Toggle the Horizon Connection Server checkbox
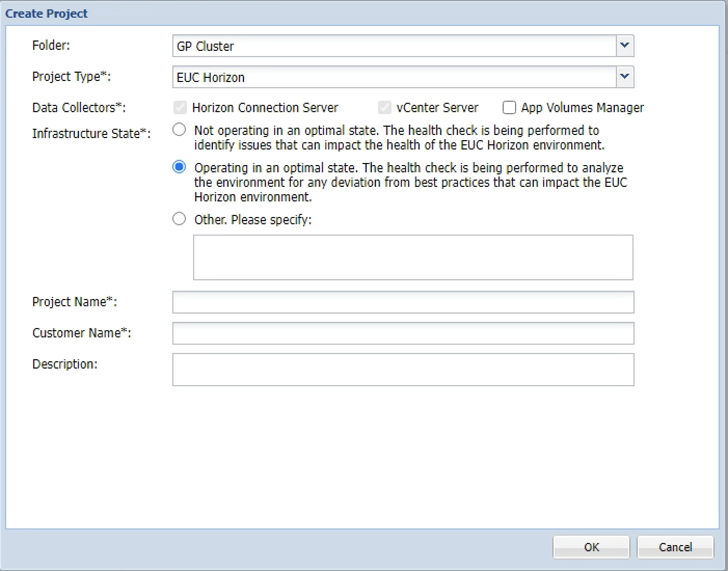 (180, 107)
